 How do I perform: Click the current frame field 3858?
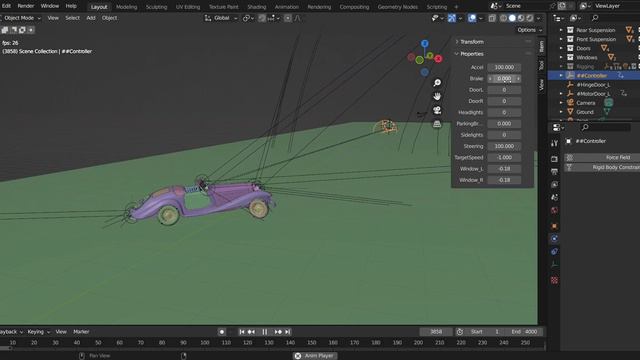[x=436, y=332]
